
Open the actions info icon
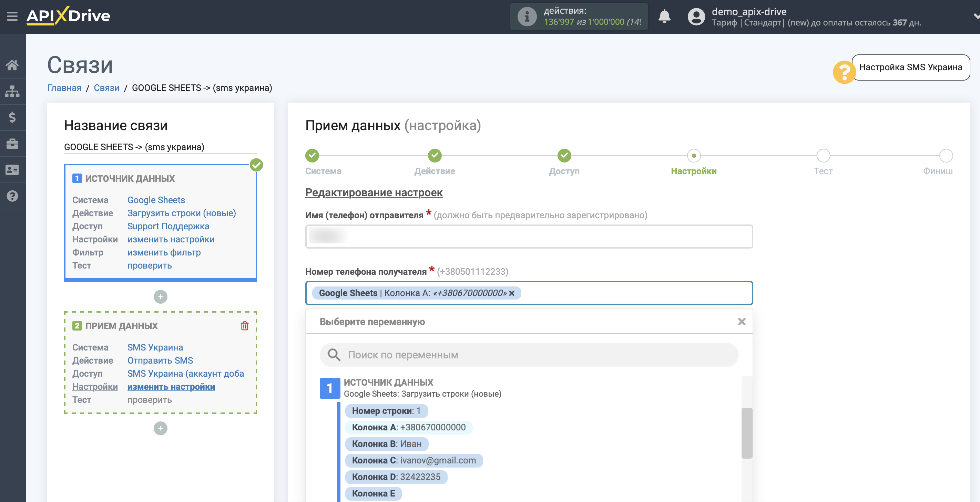pyautogui.click(x=527, y=17)
